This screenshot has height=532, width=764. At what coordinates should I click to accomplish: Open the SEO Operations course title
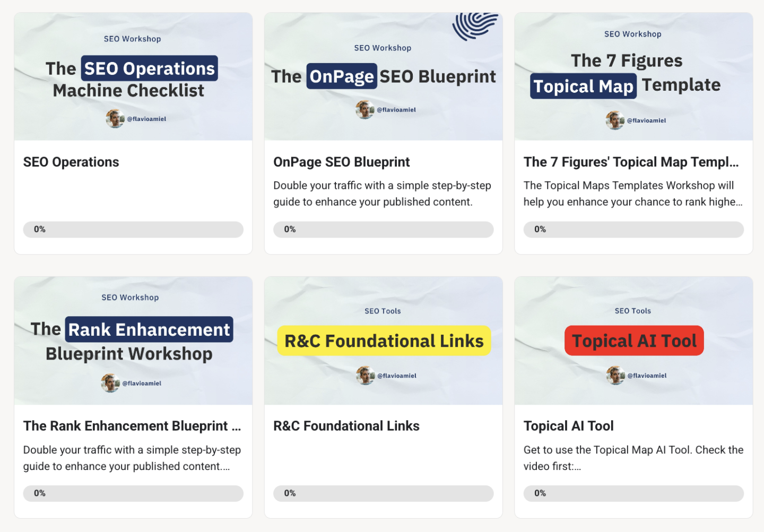coord(71,162)
